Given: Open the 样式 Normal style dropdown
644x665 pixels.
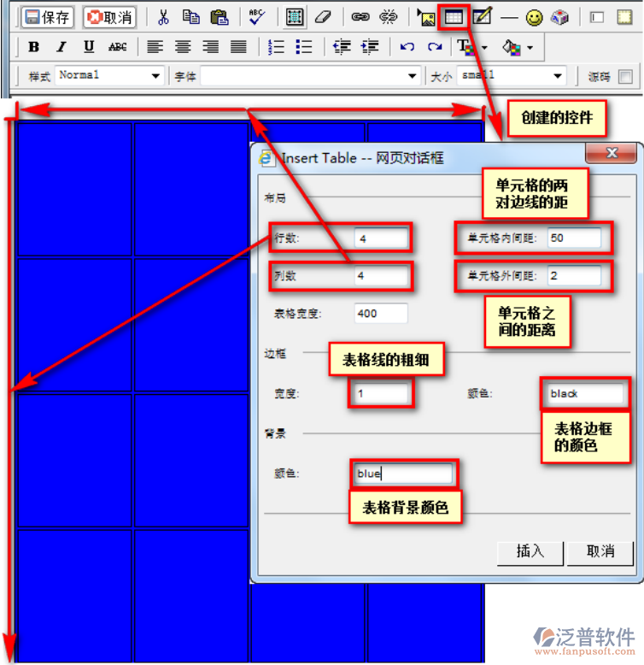Looking at the screenshot, I should 109,76.
